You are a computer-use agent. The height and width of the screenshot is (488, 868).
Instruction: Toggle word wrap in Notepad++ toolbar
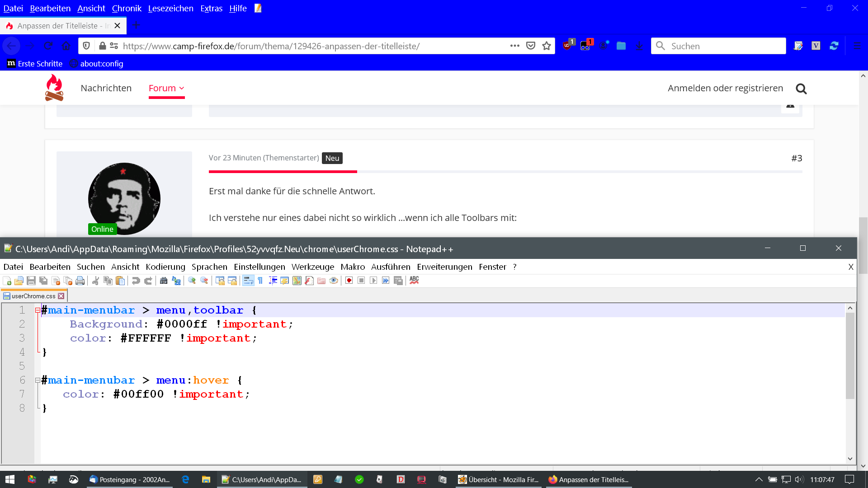pyautogui.click(x=248, y=281)
